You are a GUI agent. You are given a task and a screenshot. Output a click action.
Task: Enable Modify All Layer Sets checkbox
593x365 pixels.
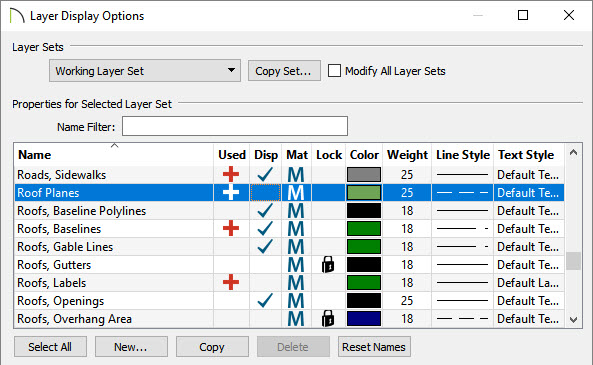click(x=334, y=71)
